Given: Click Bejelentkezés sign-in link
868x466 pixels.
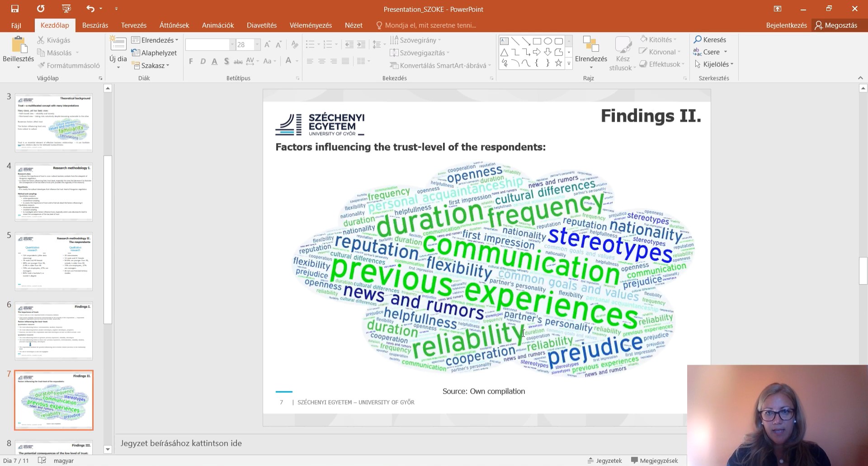Looking at the screenshot, I should (786, 25).
